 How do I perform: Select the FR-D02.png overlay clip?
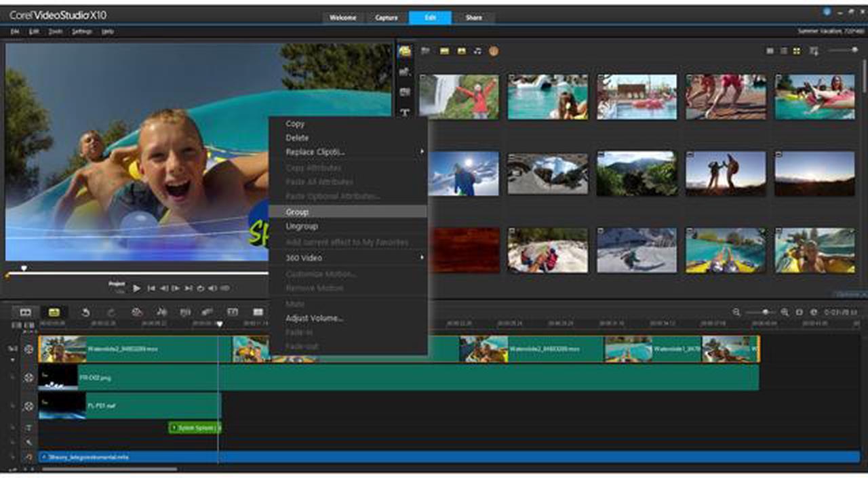(399, 378)
